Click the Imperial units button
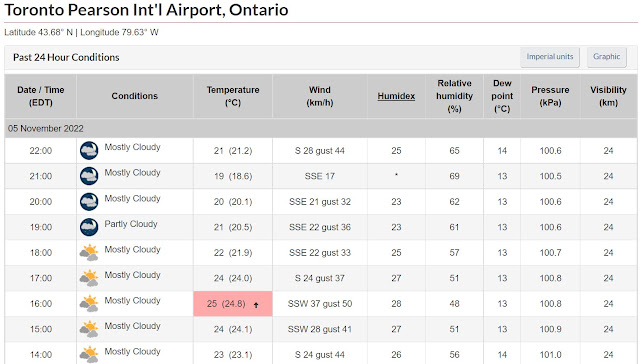Viewport: 640px width, 364px height. coord(549,57)
